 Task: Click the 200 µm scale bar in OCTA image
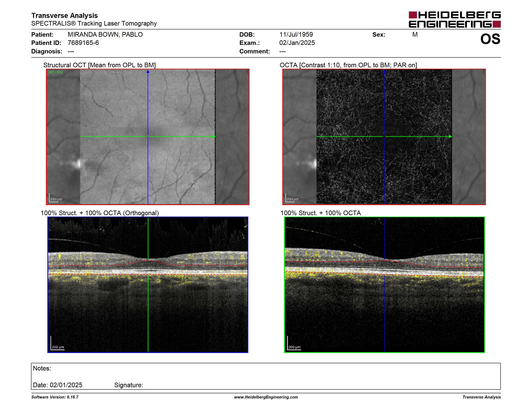pyautogui.click(x=292, y=198)
